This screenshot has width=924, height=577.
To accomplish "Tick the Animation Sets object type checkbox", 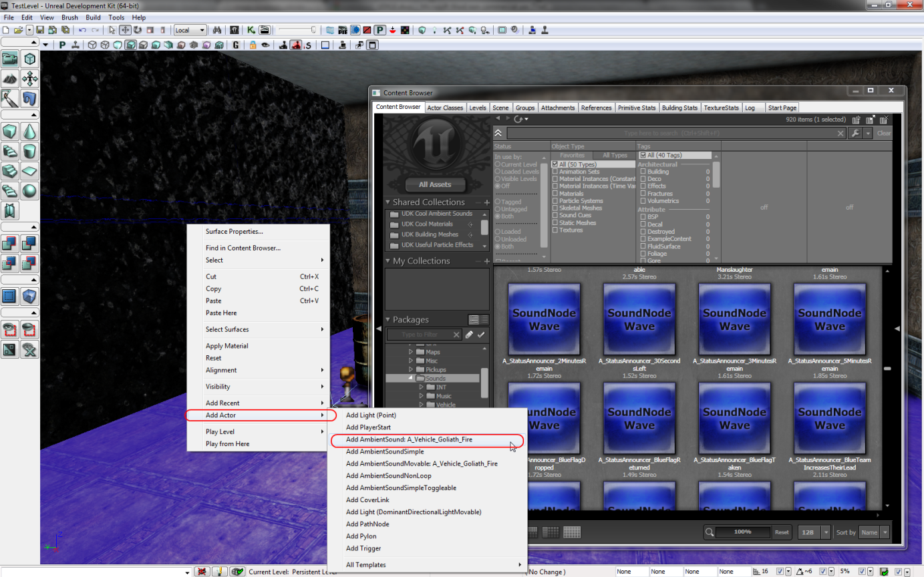I will tap(555, 172).
